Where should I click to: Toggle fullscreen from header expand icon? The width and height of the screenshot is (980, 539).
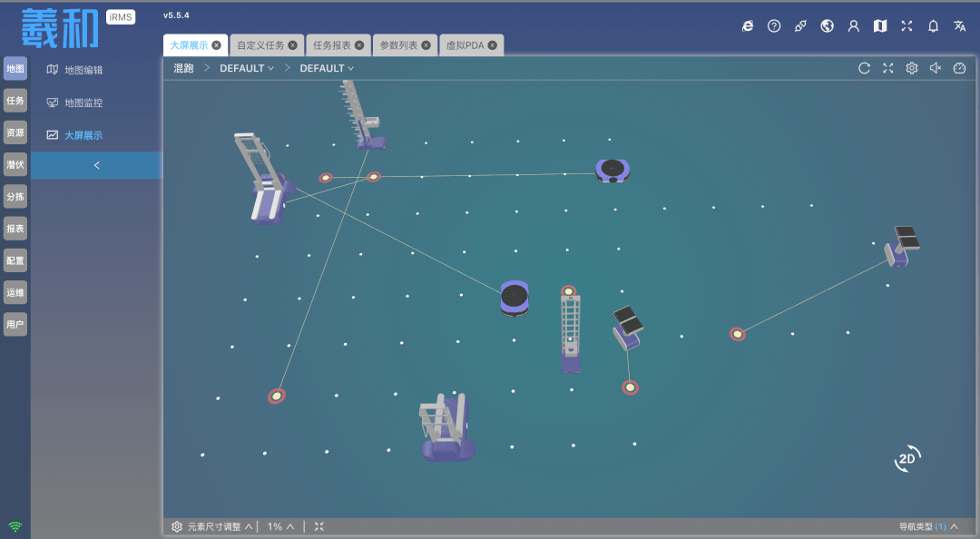click(906, 25)
